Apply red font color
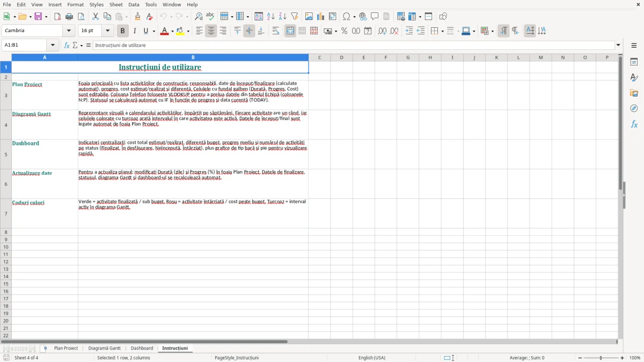The image size is (644, 362). tap(164, 31)
